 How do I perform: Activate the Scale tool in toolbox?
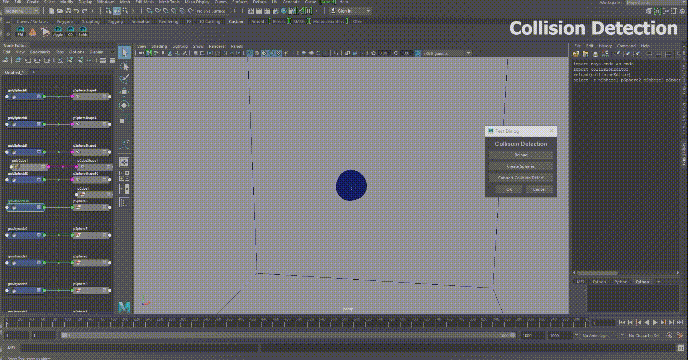click(123, 121)
